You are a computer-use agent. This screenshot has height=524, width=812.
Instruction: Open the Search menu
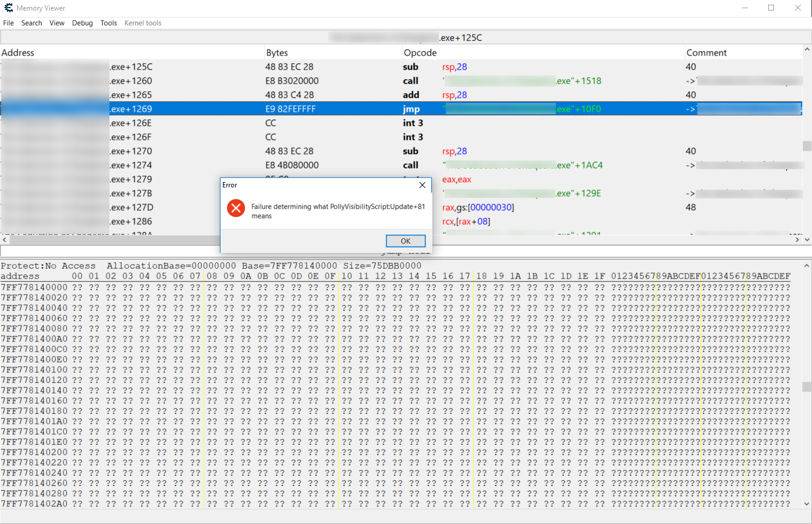point(32,23)
